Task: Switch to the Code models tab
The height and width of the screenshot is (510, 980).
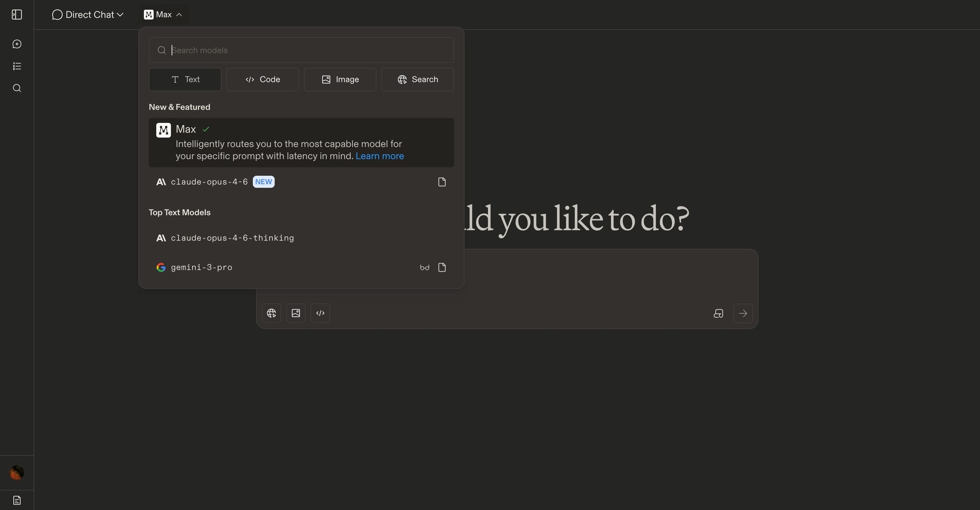Action: pyautogui.click(x=263, y=79)
